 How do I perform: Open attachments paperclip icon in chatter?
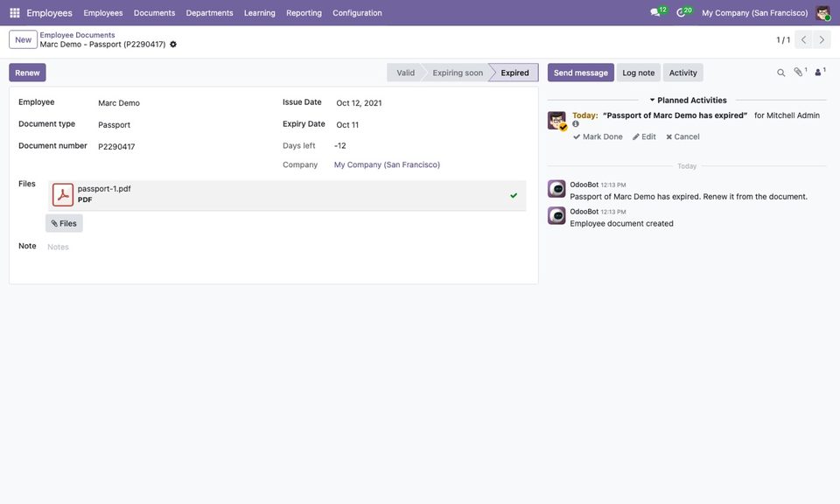(x=799, y=73)
